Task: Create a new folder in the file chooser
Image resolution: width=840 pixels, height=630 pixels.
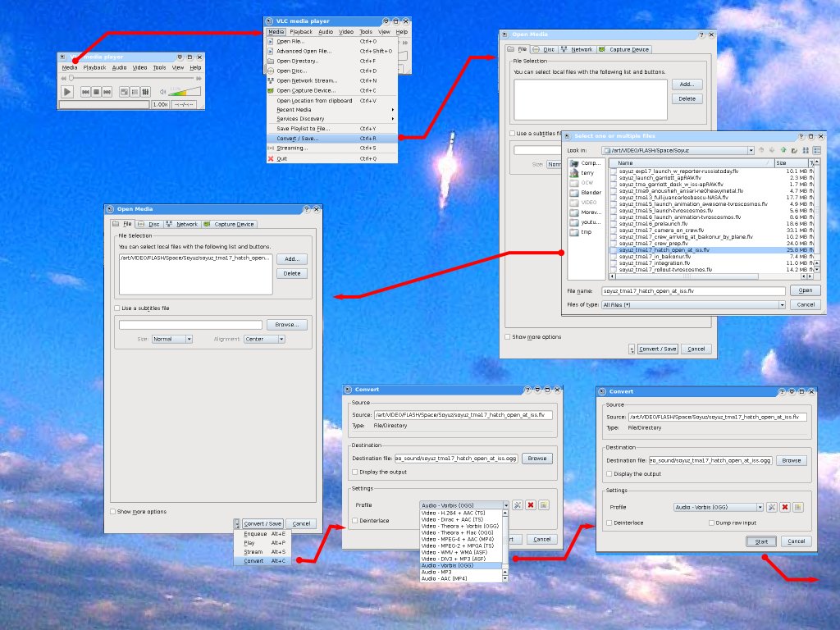Action: pos(794,151)
